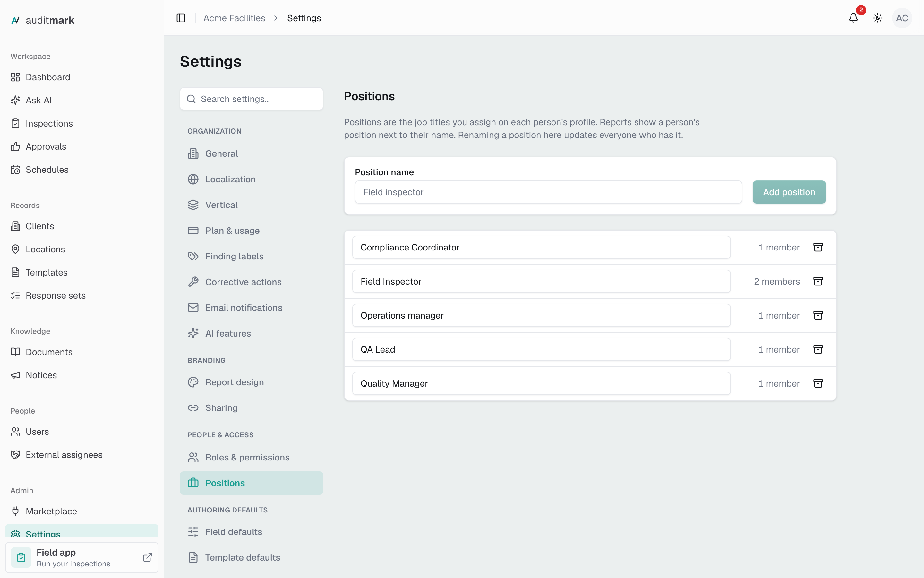Go to Ask AI
This screenshot has height=578, width=924.
(82, 100)
